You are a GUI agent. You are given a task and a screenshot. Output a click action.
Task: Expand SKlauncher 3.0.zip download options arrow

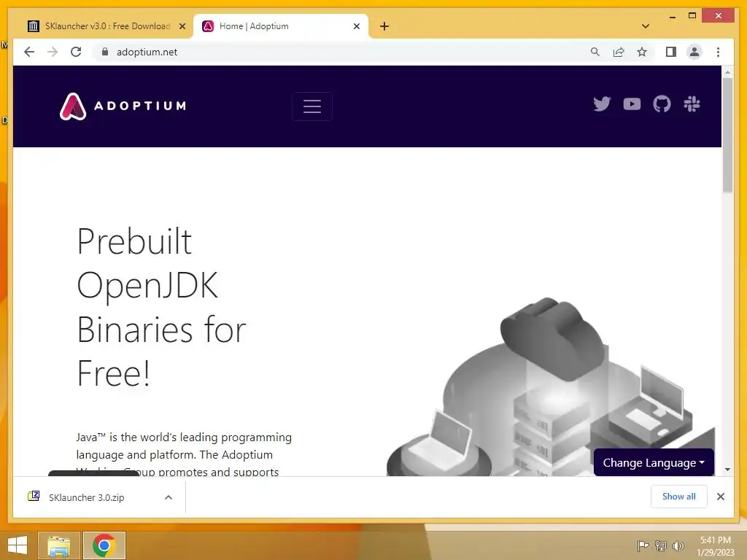(x=169, y=497)
